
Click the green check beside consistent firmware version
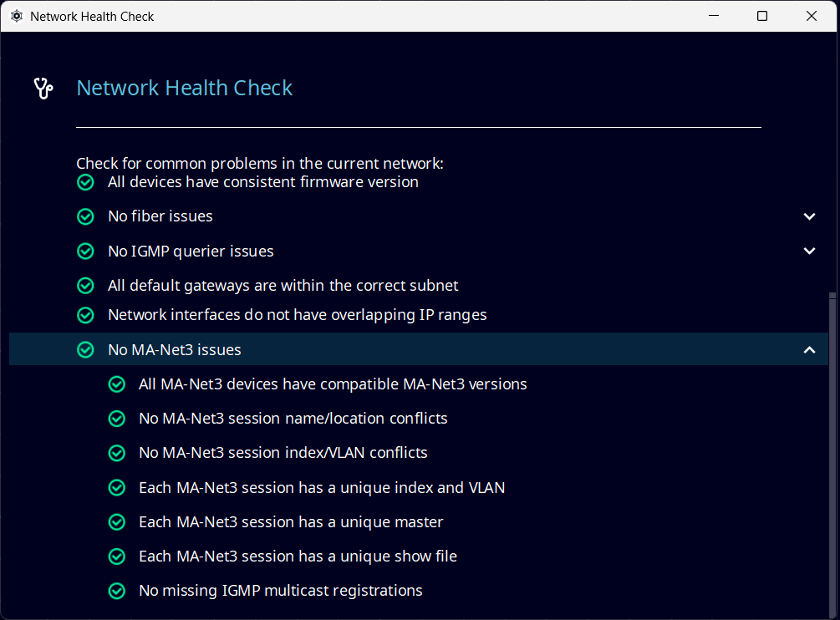click(x=85, y=182)
